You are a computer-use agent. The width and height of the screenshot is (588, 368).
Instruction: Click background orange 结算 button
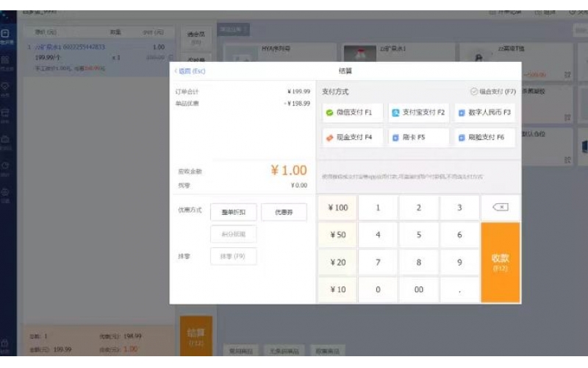[196, 336]
